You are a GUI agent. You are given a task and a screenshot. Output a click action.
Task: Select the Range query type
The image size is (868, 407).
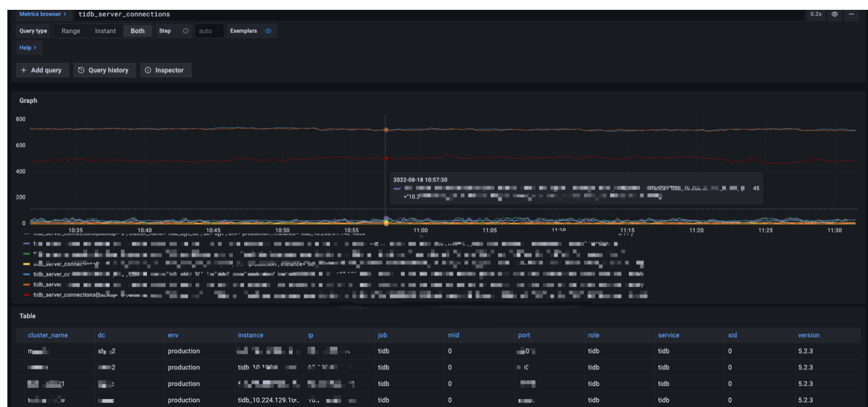pyautogui.click(x=71, y=31)
